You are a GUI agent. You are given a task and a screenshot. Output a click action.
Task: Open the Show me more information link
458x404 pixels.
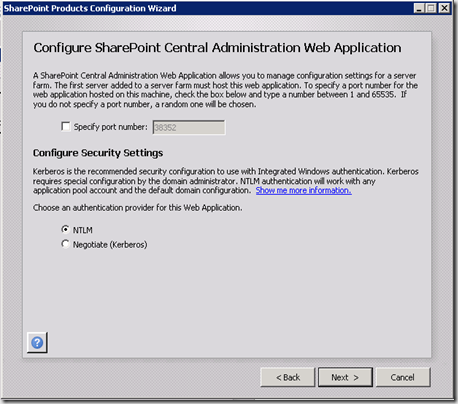click(x=303, y=190)
